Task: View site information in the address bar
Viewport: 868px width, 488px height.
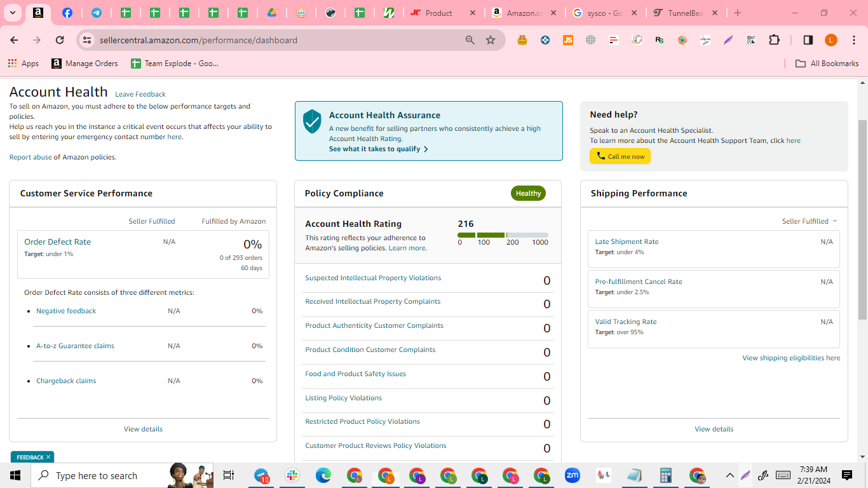Action: (x=87, y=40)
